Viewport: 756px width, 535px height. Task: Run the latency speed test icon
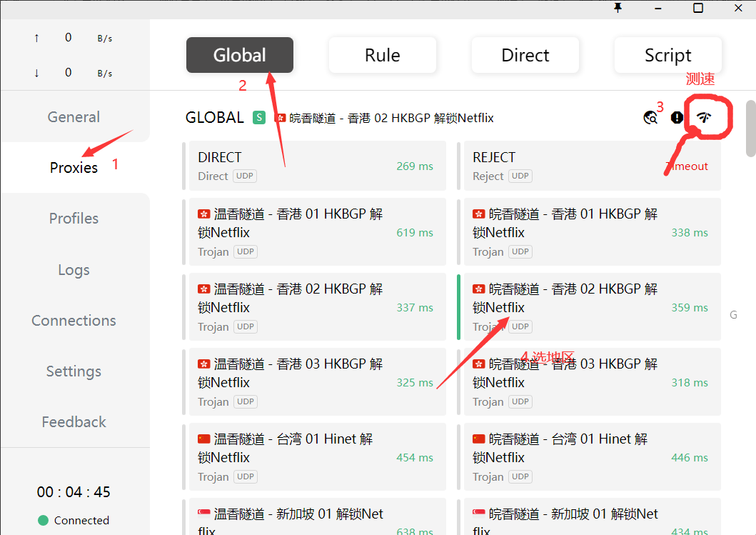tap(704, 118)
